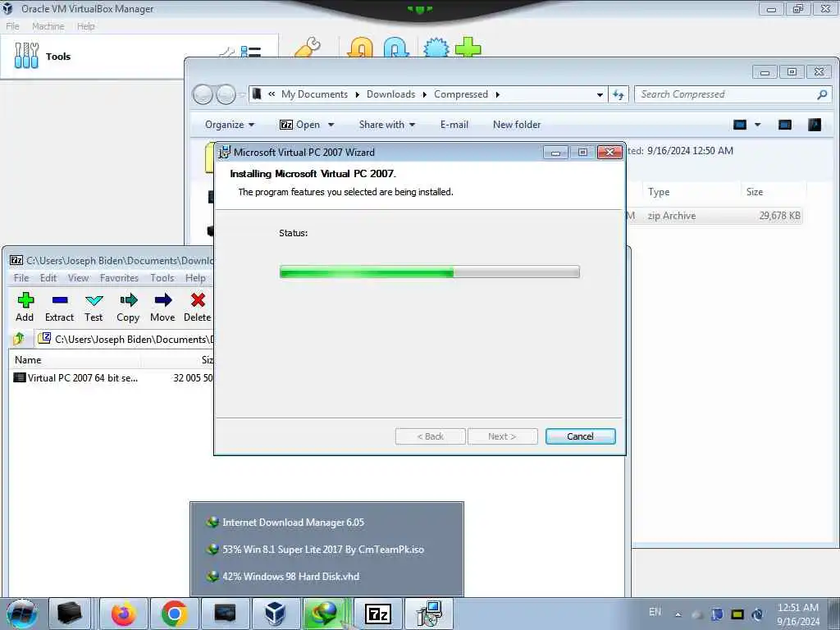Image resolution: width=840 pixels, height=630 pixels.
Task: Click the Internet Download Manager taskbar button
Action: click(x=326, y=614)
